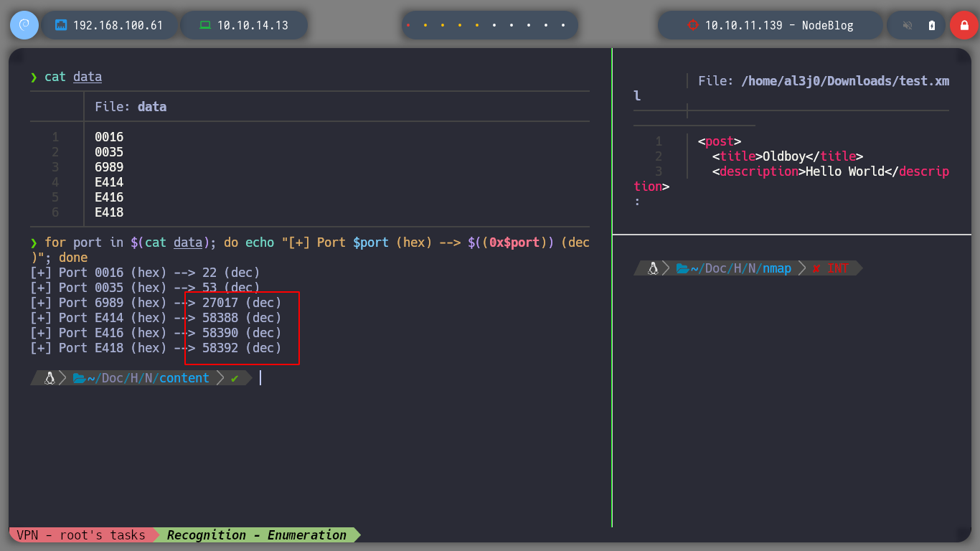Switch to the last white workspace dot

(x=563, y=25)
